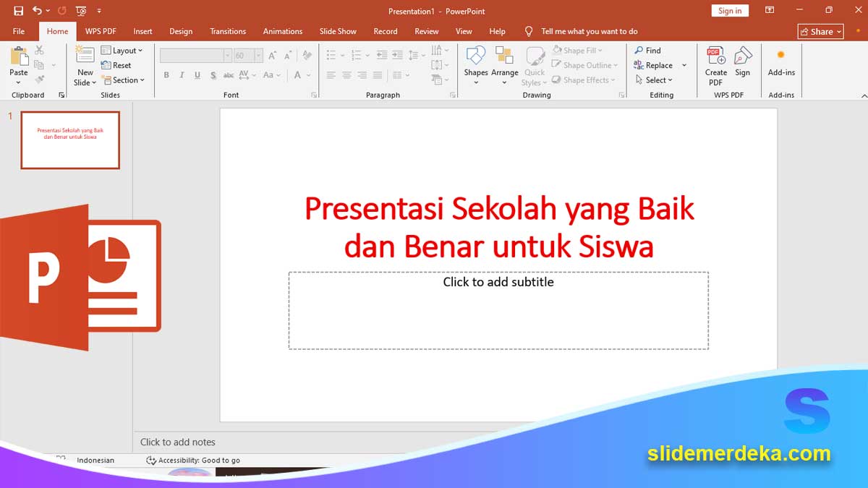This screenshot has width=868, height=488.
Task: Toggle Align Right paragraph alignment
Action: (x=362, y=75)
